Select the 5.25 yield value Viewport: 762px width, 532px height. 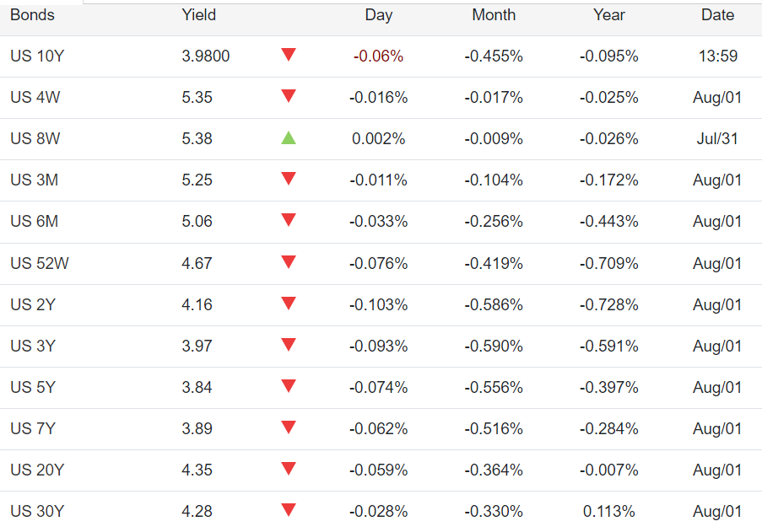click(x=197, y=180)
